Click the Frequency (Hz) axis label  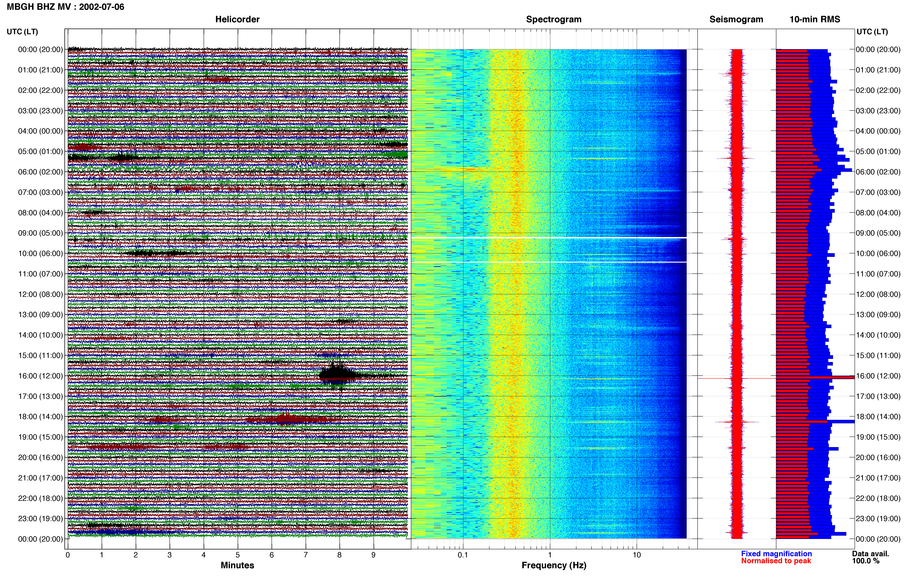point(554,565)
